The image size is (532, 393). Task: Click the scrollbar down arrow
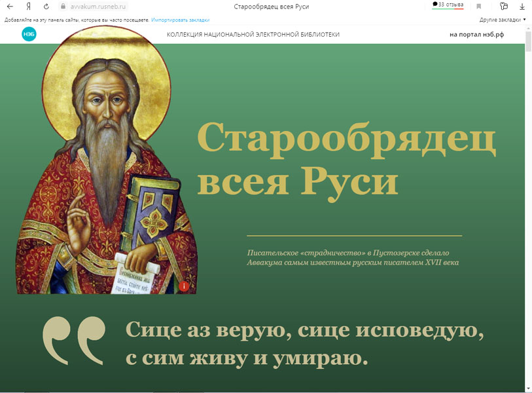[527, 388]
